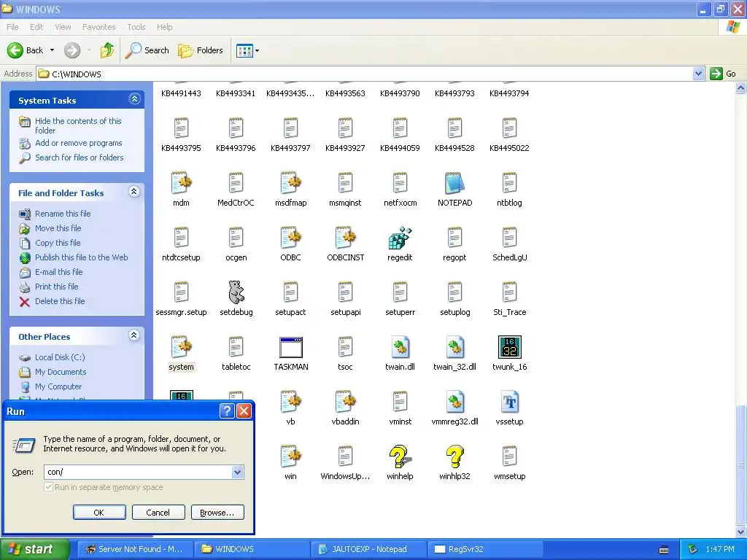Viewport: 747px width, 560px height.
Task: Open the regedit file icon
Action: 400,238
